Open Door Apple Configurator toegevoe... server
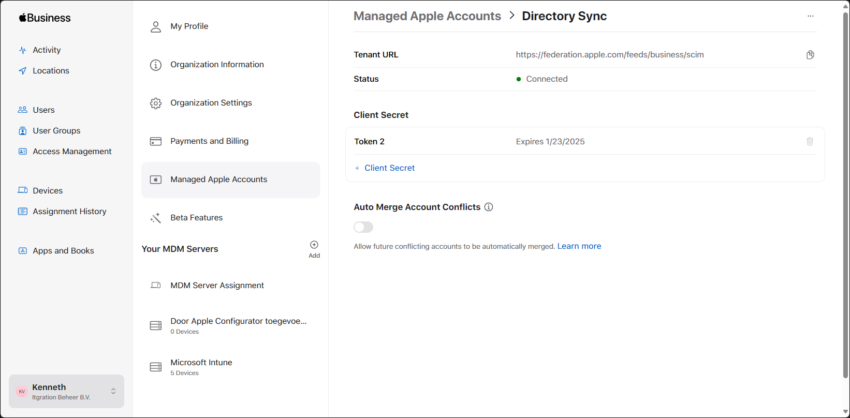The width and height of the screenshot is (850, 418). (x=230, y=325)
